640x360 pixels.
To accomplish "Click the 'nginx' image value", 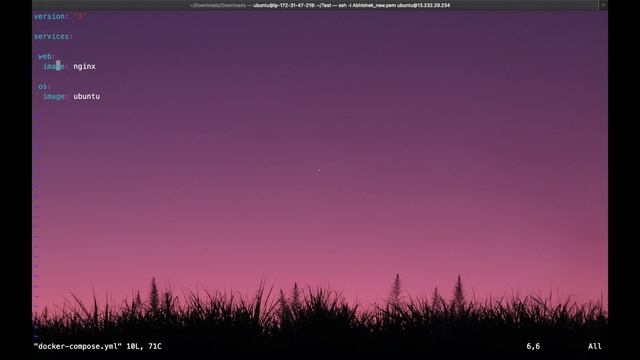I will [84, 66].
